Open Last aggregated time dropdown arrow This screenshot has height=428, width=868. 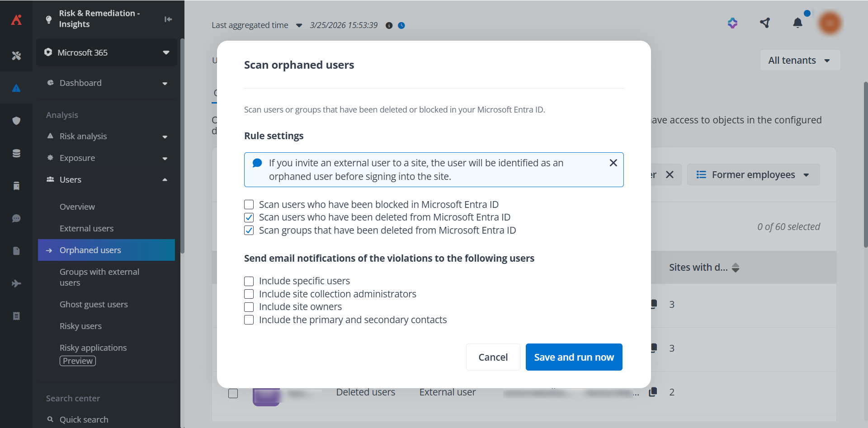coord(299,25)
